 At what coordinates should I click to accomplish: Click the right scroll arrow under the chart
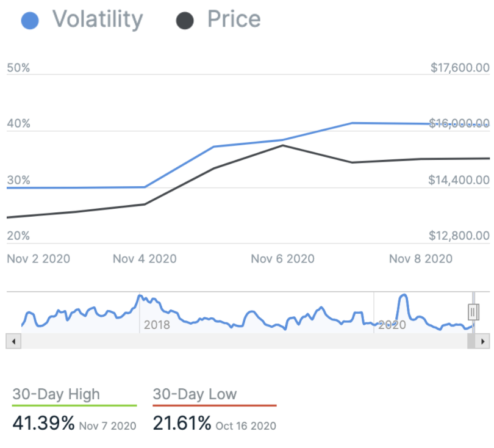pyautogui.click(x=483, y=341)
